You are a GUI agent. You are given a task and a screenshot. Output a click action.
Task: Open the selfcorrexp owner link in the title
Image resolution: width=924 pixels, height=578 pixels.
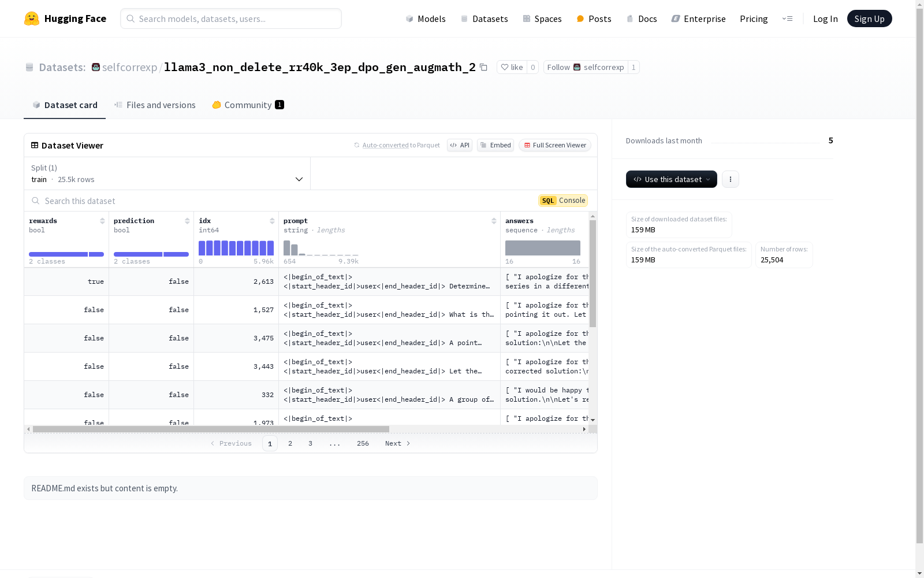click(x=129, y=67)
